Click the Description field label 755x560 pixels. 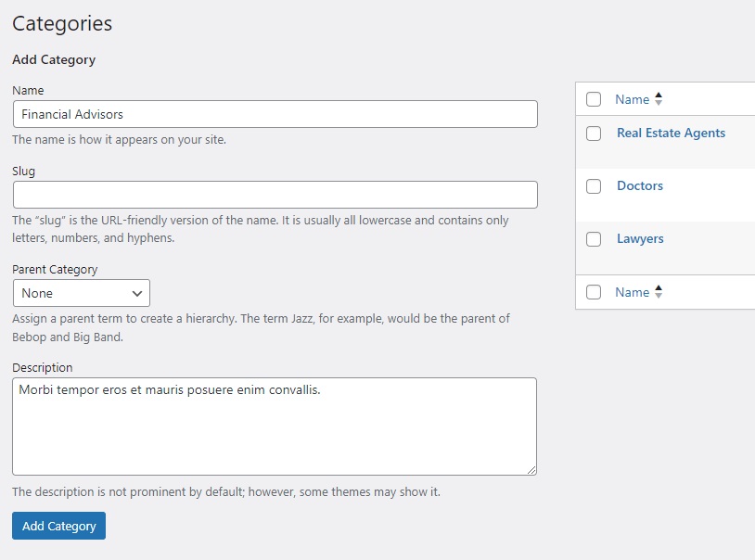pos(42,367)
